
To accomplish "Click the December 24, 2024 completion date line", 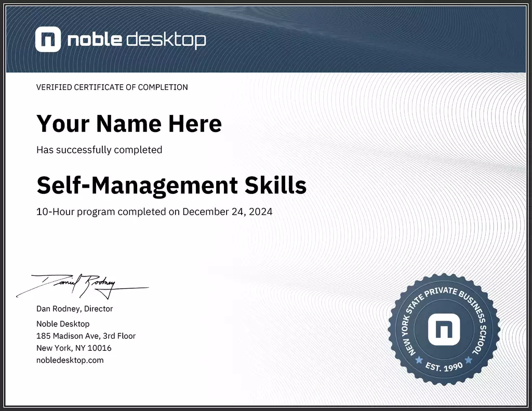I will click(x=154, y=211).
